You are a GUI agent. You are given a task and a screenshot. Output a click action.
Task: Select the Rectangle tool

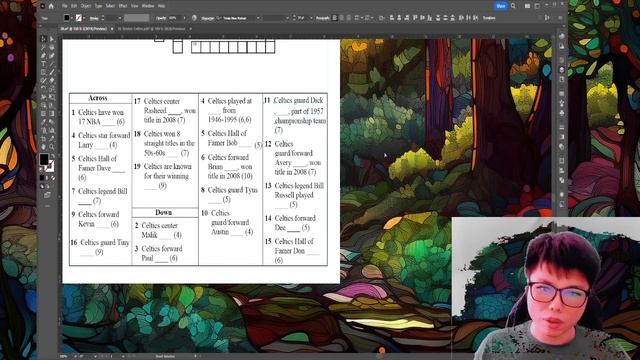click(x=44, y=72)
